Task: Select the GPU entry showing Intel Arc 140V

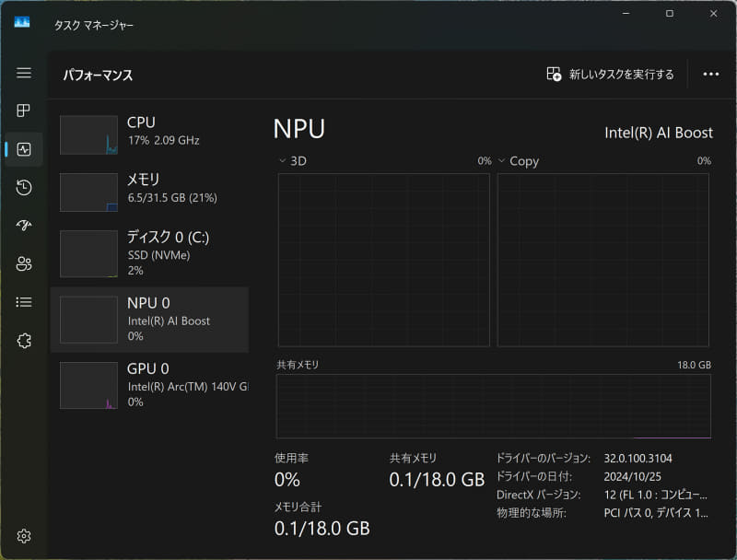Action: tap(150, 385)
